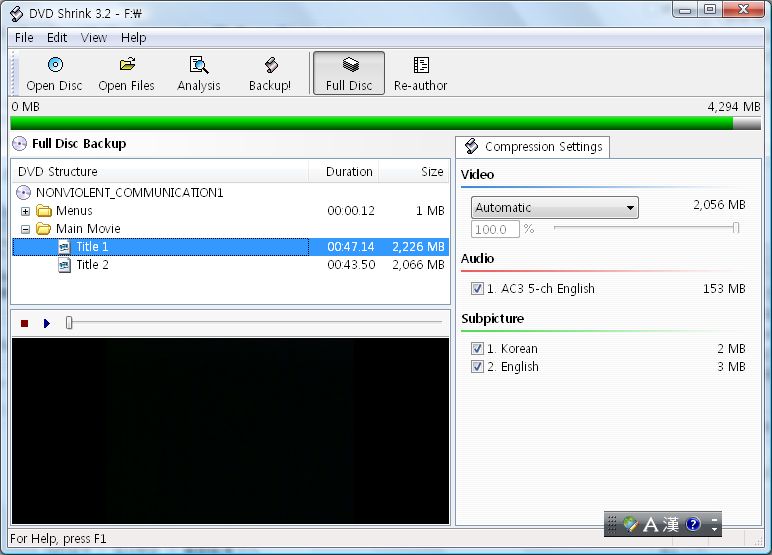Click the Open Files toolbar icon

coord(127,65)
